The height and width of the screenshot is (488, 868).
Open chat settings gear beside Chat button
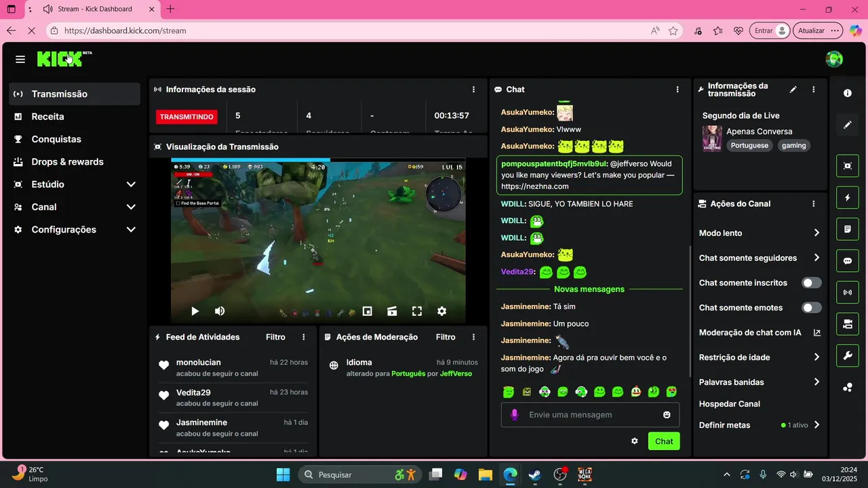click(635, 441)
